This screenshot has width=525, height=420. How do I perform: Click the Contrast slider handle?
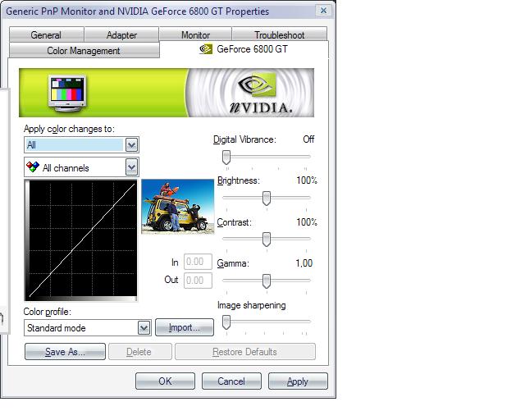(x=267, y=240)
